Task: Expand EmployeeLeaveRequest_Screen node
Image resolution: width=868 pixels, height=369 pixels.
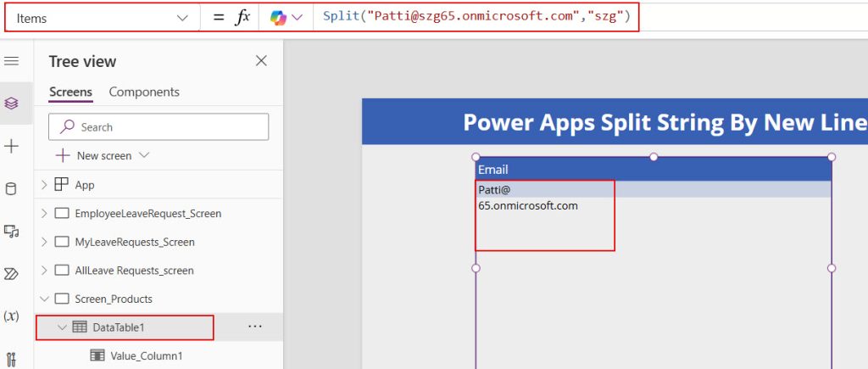Action: coord(44,213)
